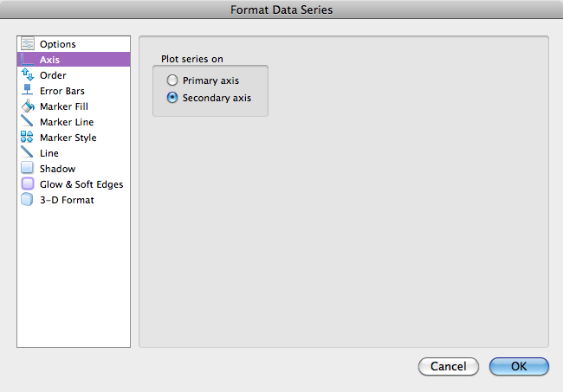This screenshot has width=563, height=392.
Task: Click the Format Data Series title bar
Action: coord(281,10)
